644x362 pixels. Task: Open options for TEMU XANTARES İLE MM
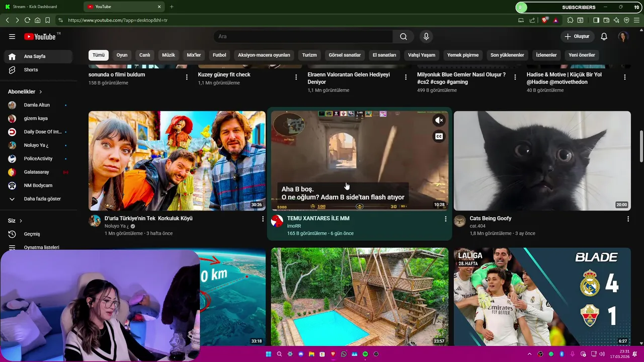coord(445,219)
